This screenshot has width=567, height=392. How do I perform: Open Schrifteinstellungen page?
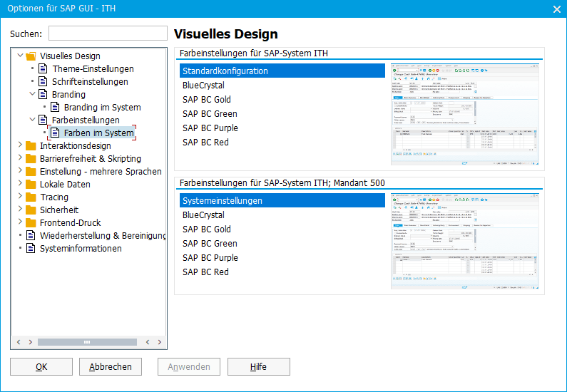click(x=90, y=82)
